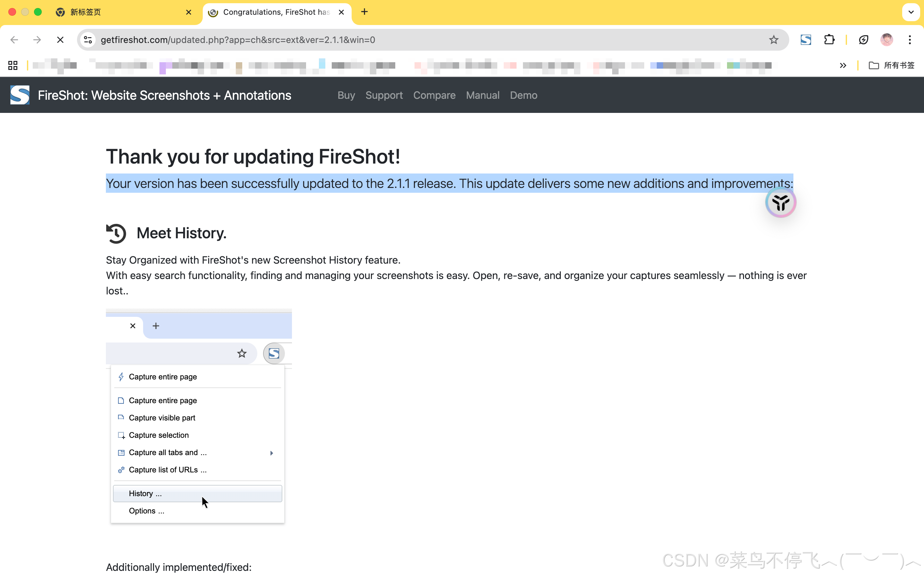The image size is (924, 576).
Task: Bookmark this page with star icon
Action: (x=773, y=40)
